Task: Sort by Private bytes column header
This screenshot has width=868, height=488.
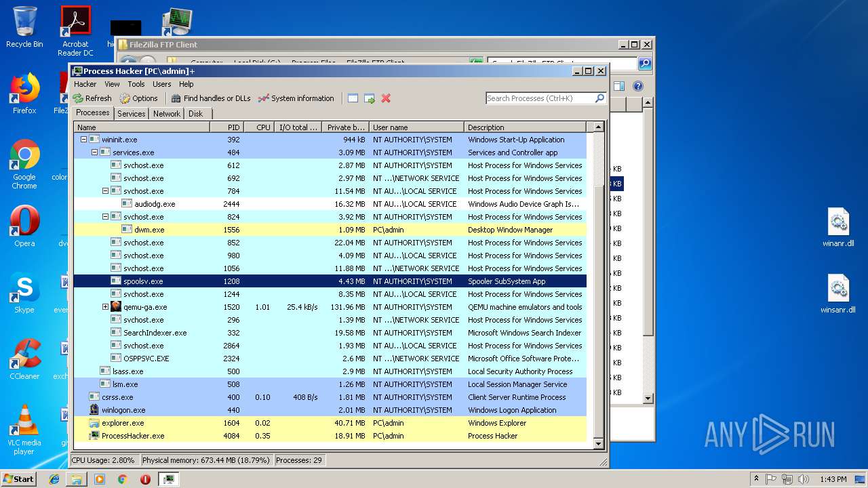Action: (345, 127)
